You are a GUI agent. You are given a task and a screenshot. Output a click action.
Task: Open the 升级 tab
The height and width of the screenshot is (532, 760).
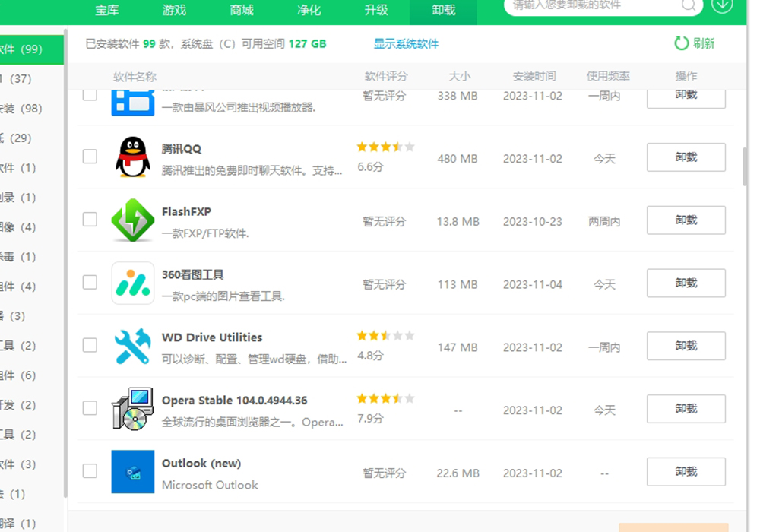(x=376, y=10)
